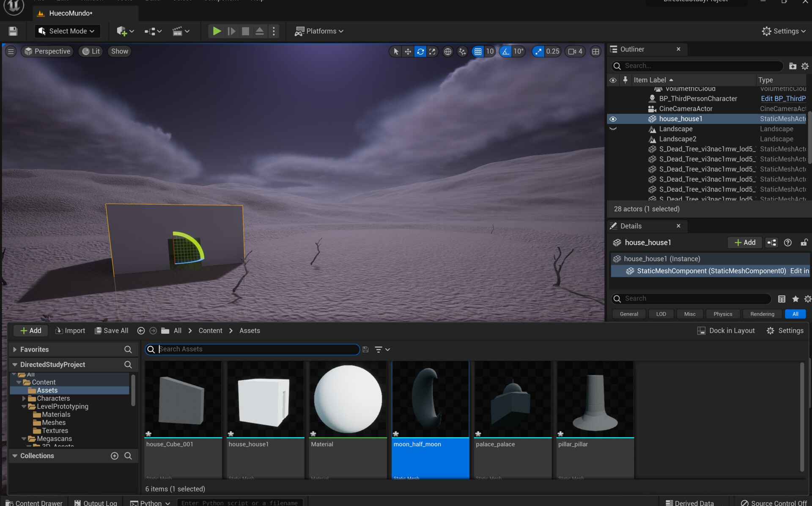Select the palace_palace asset thumbnail
The height and width of the screenshot is (506, 812).
click(x=513, y=399)
